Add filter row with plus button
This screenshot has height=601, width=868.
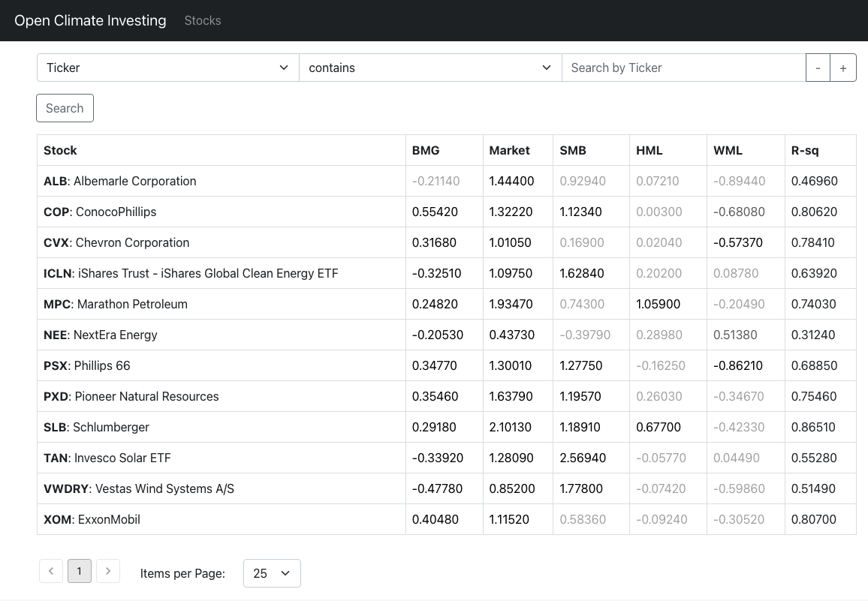coord(843,68)
